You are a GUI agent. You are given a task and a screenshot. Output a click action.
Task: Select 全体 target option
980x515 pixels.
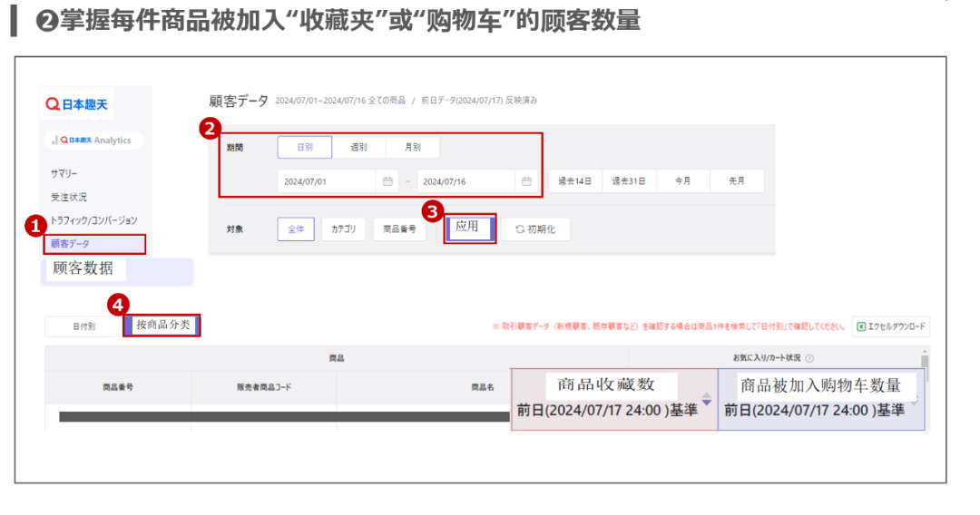pos(296,229)
